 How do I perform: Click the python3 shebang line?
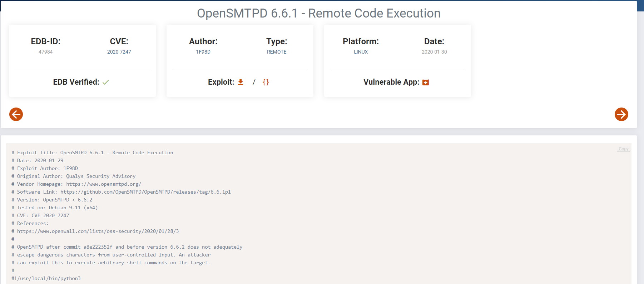(46, 278)
